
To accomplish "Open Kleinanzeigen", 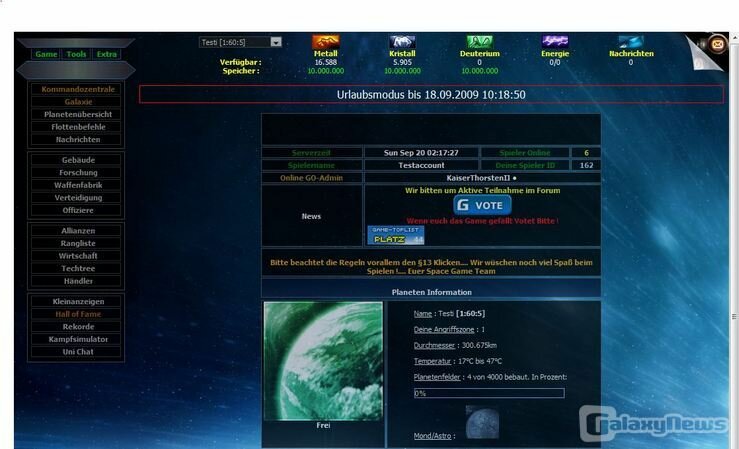I will [x=78, y=302].
